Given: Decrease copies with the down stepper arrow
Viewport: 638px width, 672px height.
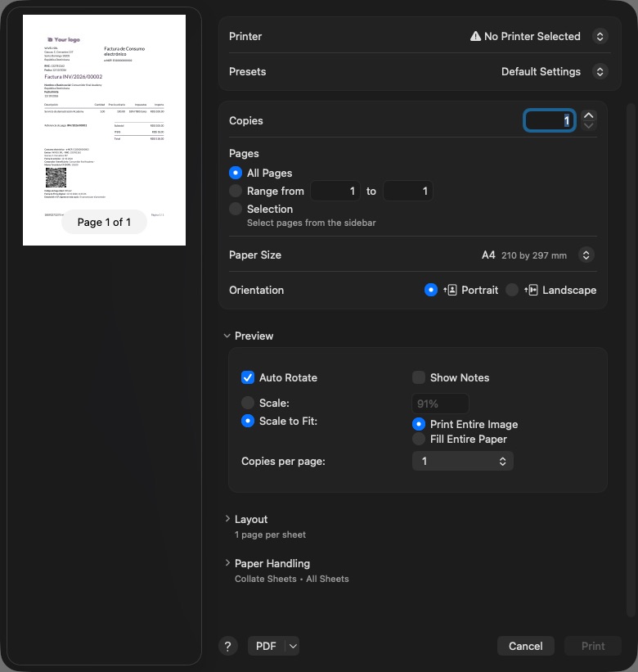Looking at the screenshot, I should coord(589,126).
